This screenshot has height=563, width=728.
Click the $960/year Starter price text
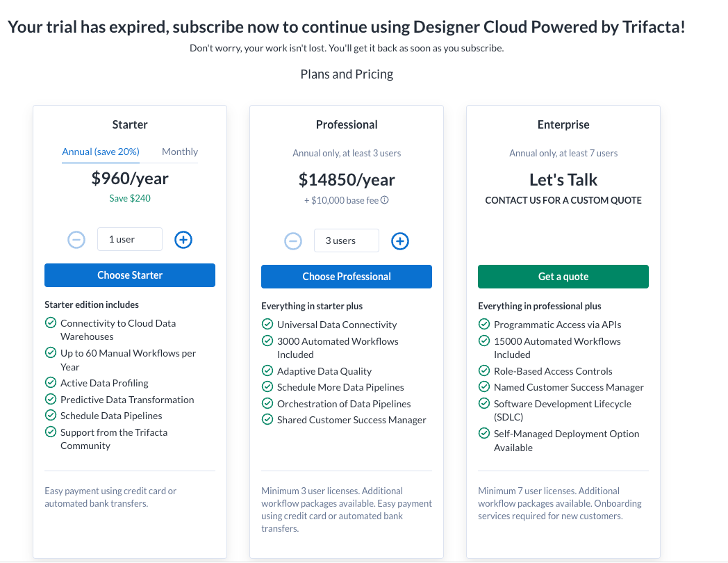point(130,179)
